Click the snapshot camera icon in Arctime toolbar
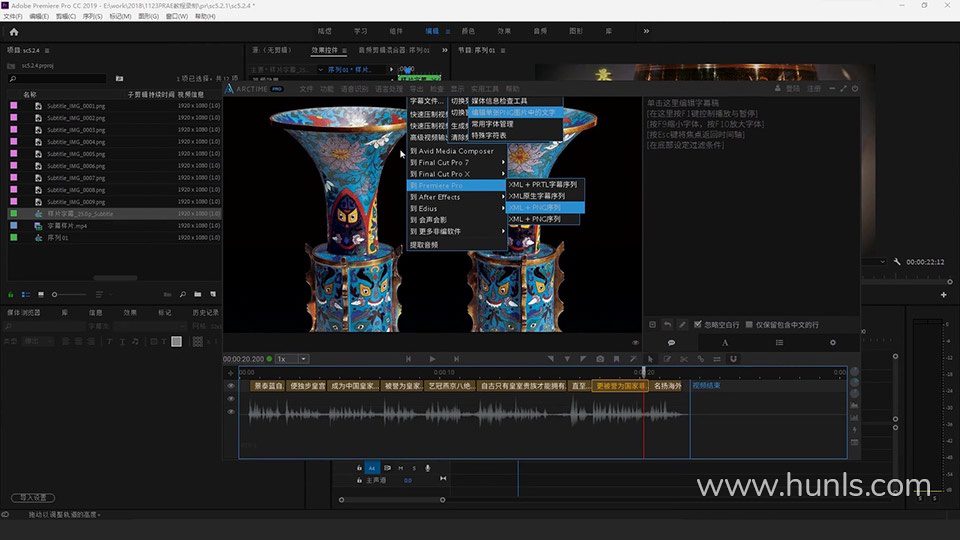Image resolution: width=960 pixels, height=540 pixels. point(600,359)
